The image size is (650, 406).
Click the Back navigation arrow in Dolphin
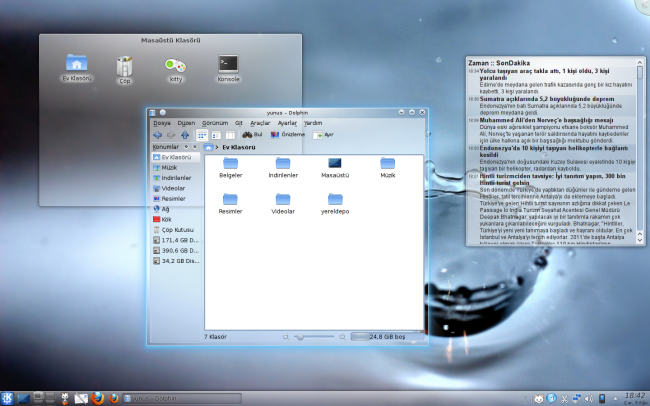(157, 134)
